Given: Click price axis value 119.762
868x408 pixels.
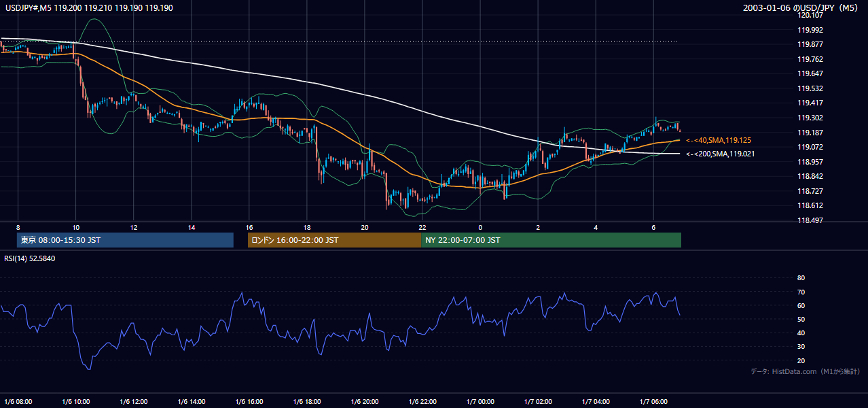Looking at the screenshot, I should 810,59.
